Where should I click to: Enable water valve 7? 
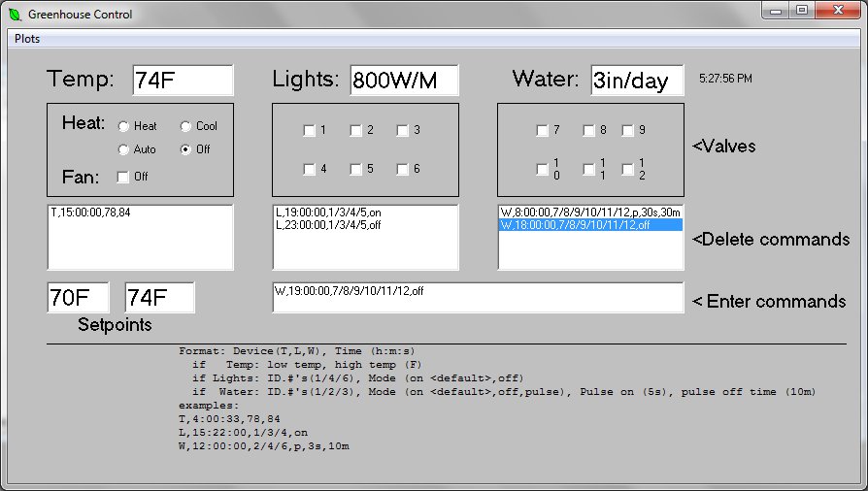542,131
